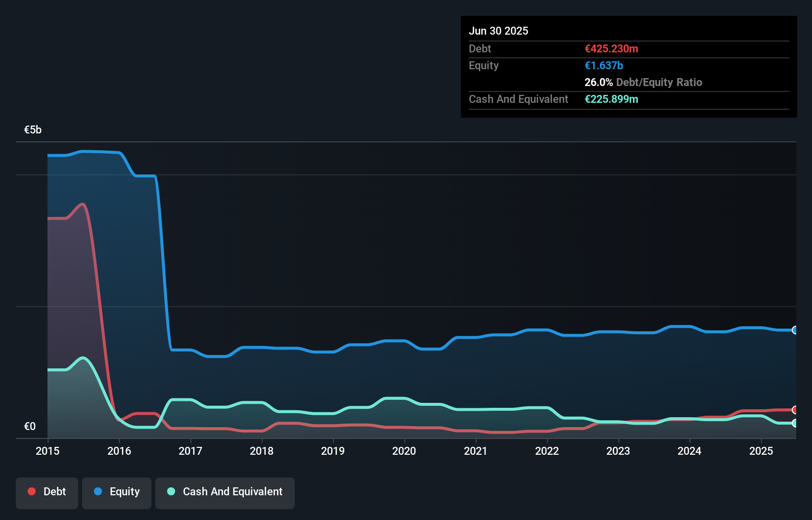Viewport: 812px width, 520px height.
Task: Select the 2015 year label
Action: pyautogui.click(x=47, y=451)
